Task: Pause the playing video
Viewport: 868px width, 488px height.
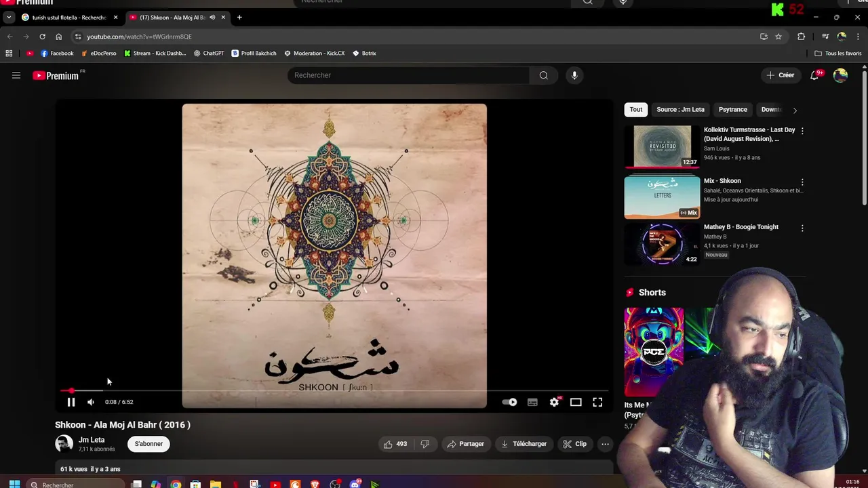Action: (x=71, y=402)
